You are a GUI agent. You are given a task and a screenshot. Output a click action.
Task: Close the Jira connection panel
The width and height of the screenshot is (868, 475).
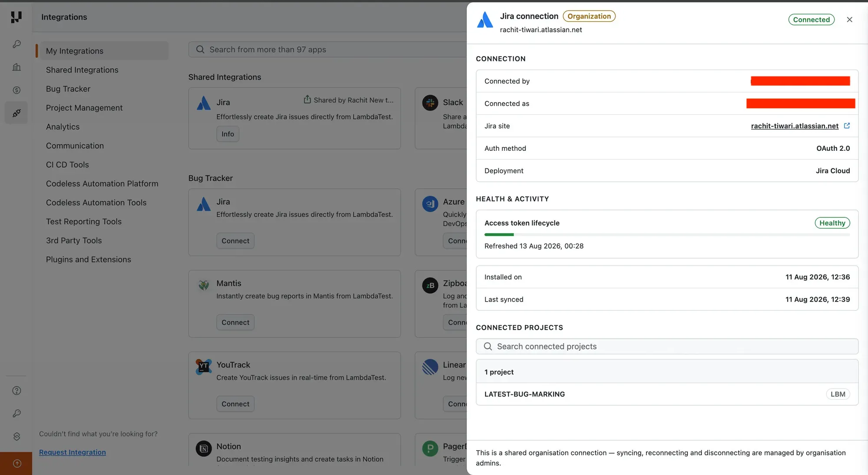(849, 20)
